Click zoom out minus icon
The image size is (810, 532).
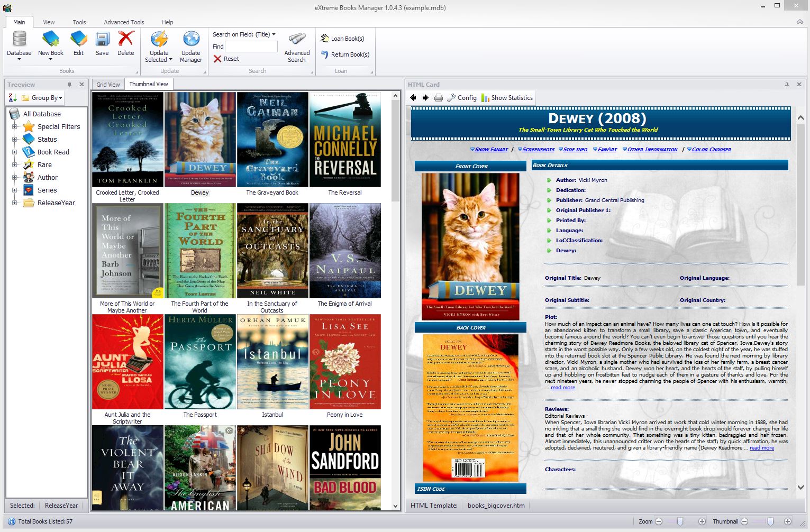(659, 521)
